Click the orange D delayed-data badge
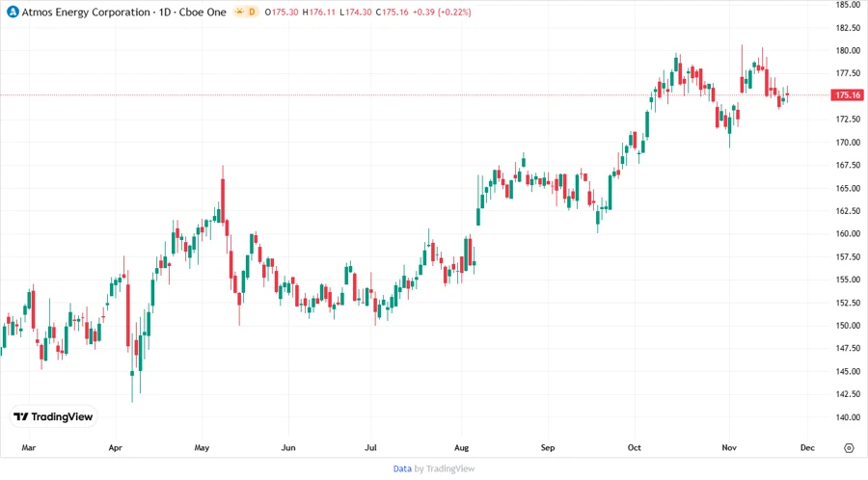This screenshot has height=480, width=868. [252, 12]
